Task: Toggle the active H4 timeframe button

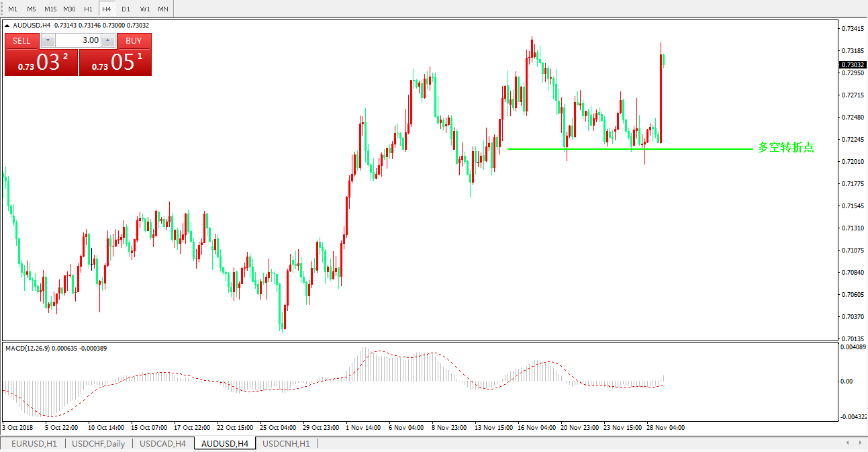Action: point(107,9)
